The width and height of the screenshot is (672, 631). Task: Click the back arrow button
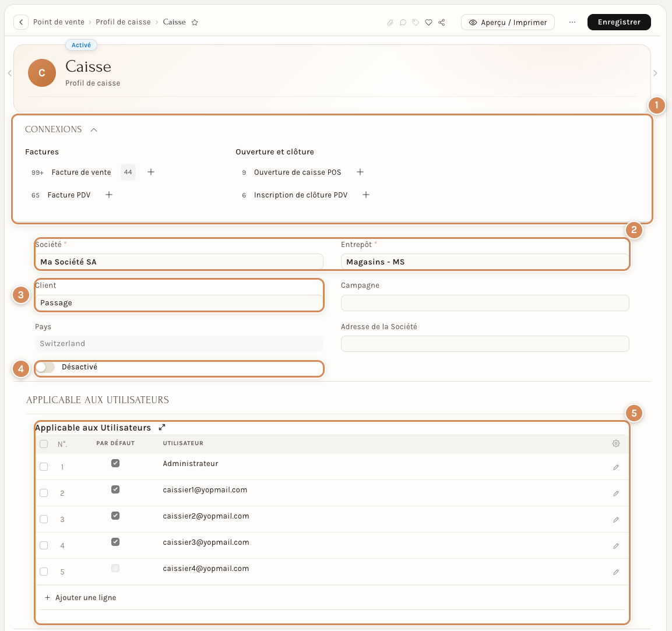21,22
